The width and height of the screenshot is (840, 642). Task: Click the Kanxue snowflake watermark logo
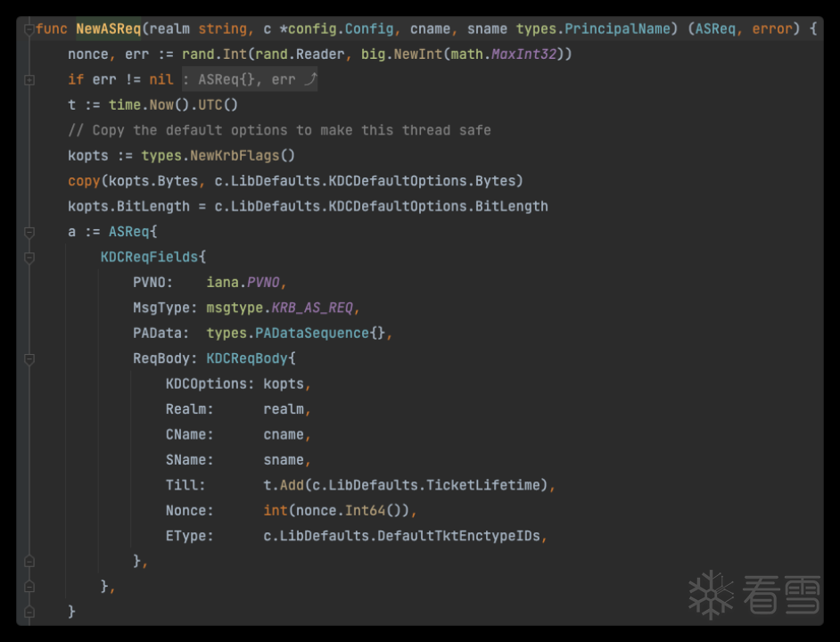click(711, 595)
